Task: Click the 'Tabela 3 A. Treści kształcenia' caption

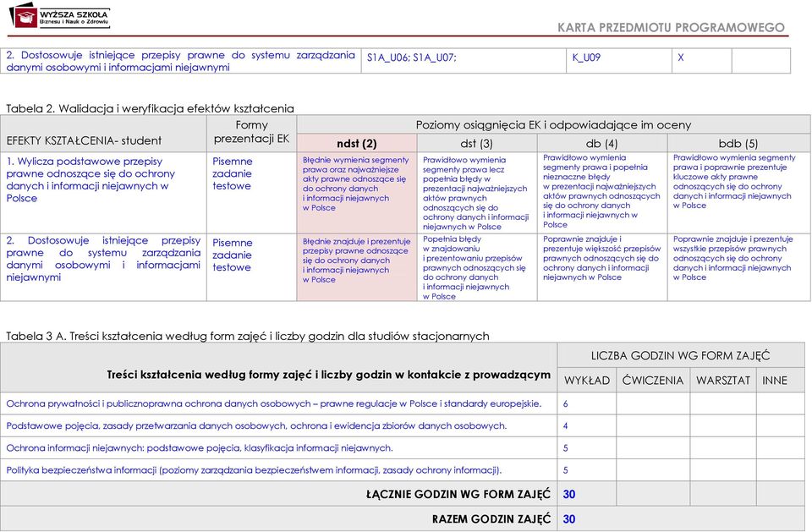Action: (x=248, y=336)
